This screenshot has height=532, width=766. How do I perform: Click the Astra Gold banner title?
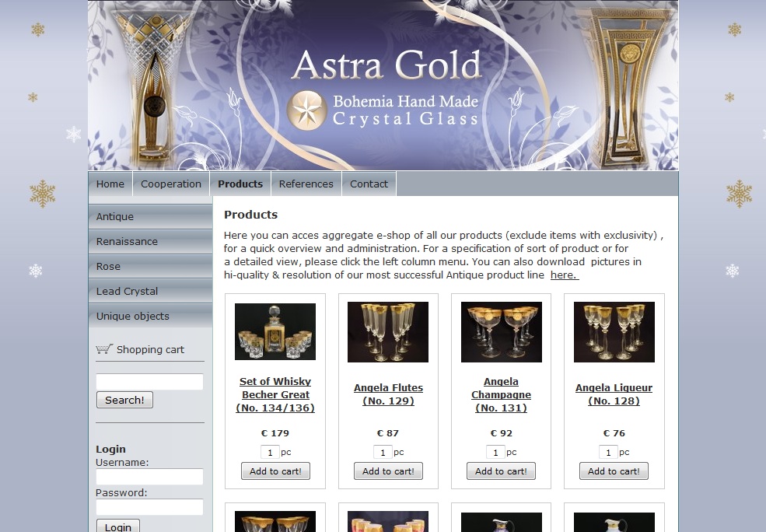387,65
